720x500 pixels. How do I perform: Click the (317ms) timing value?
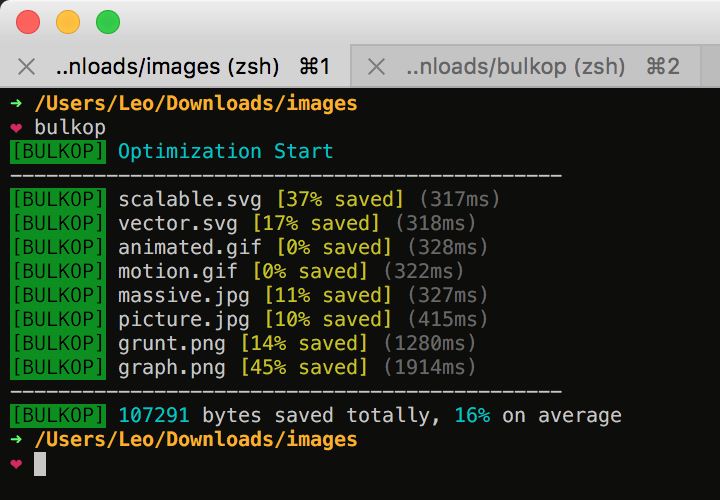[x=459, y=200]
